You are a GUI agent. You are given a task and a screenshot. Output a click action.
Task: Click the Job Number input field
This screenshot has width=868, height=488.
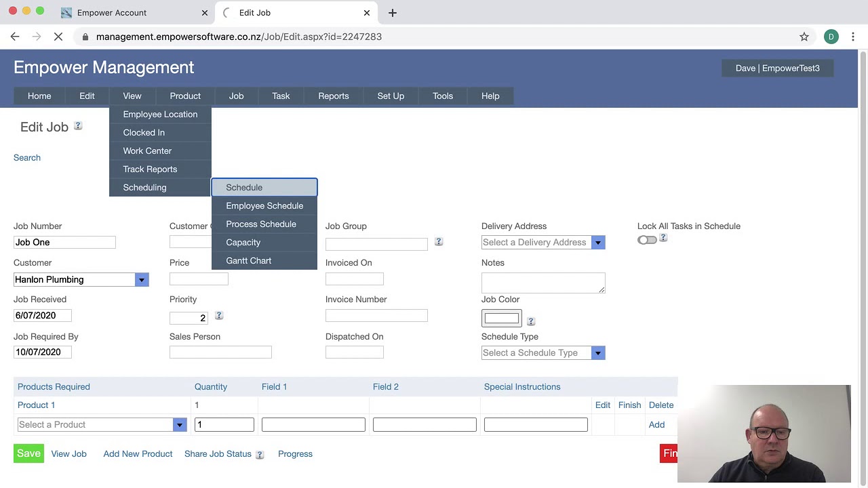tap(64, 242)
